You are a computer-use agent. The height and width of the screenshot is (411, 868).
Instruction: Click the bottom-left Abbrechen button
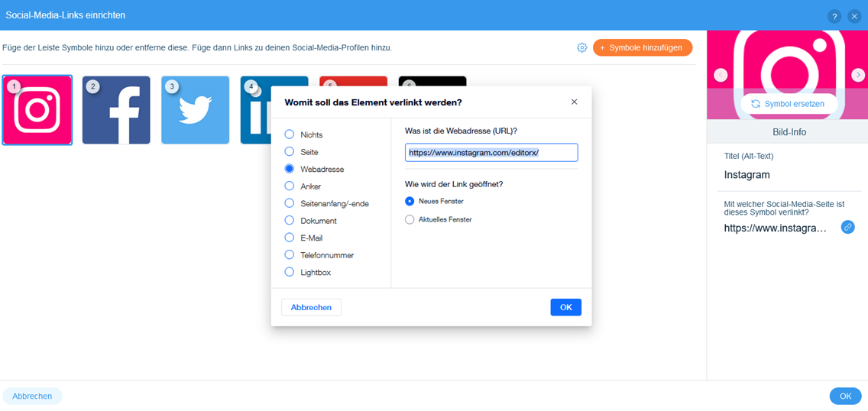pyautogui.click(x=32, y=396)
